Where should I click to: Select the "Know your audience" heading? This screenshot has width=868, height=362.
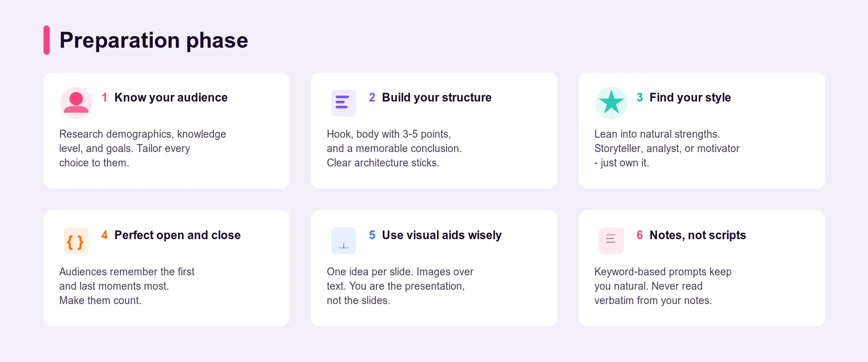point(171,97)
